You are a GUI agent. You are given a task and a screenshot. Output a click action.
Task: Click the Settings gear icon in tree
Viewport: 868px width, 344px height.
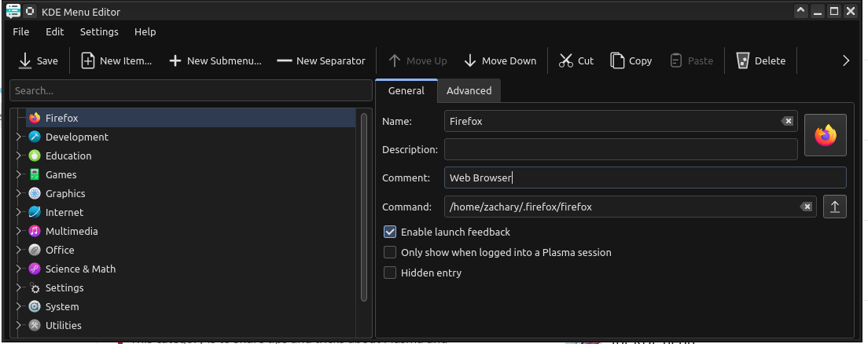tap(35, 288)
